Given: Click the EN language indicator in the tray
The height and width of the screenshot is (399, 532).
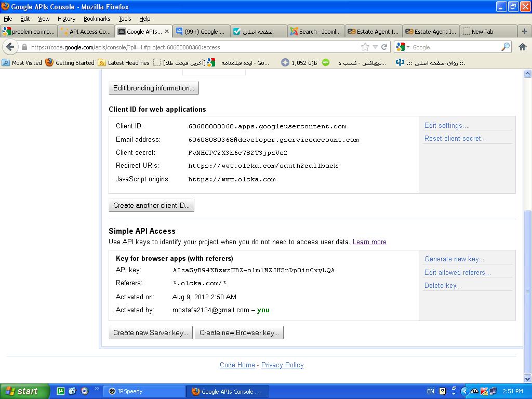Looking at the screenshot, I should click(431, 391).
